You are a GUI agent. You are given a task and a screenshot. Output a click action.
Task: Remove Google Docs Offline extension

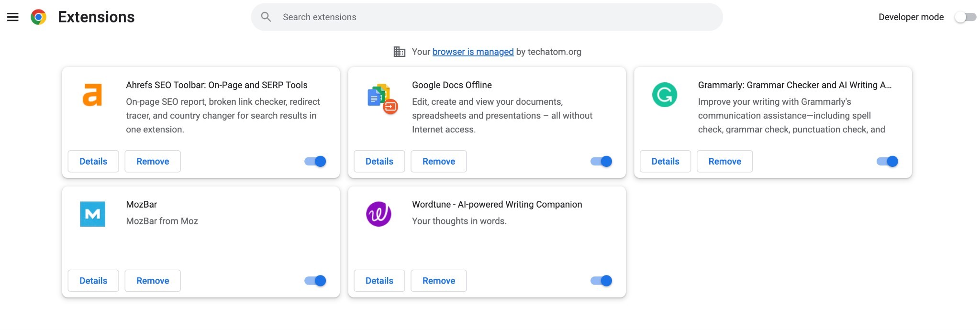[439, 162]
